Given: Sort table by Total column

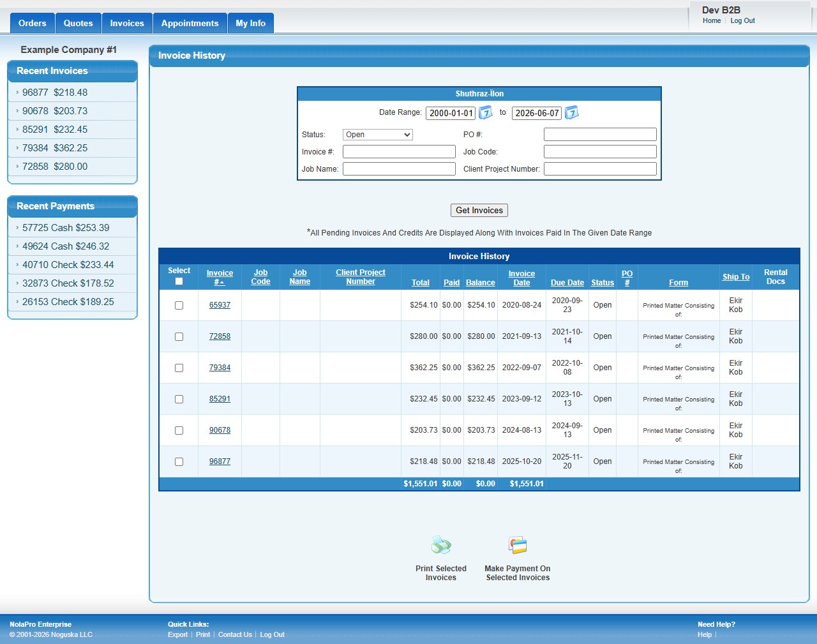Looking at the screenshot, I should coord(421,283).
